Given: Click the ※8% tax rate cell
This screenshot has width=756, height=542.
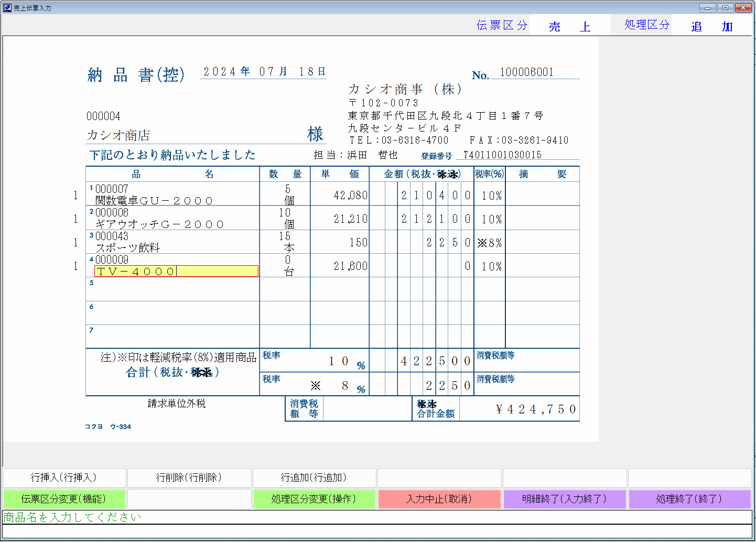Looking at the screenshot, I should [490, 243].
